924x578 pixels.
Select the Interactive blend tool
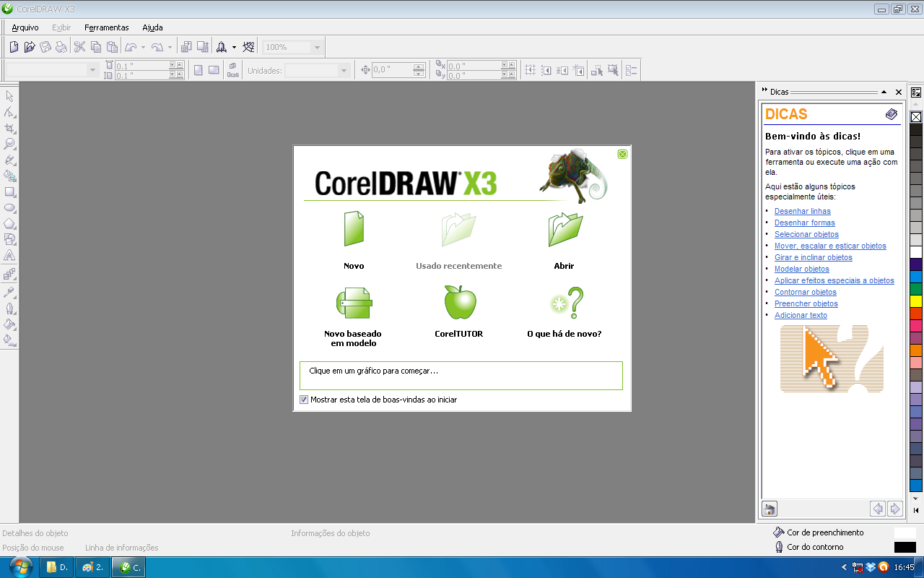coord(10,274)
